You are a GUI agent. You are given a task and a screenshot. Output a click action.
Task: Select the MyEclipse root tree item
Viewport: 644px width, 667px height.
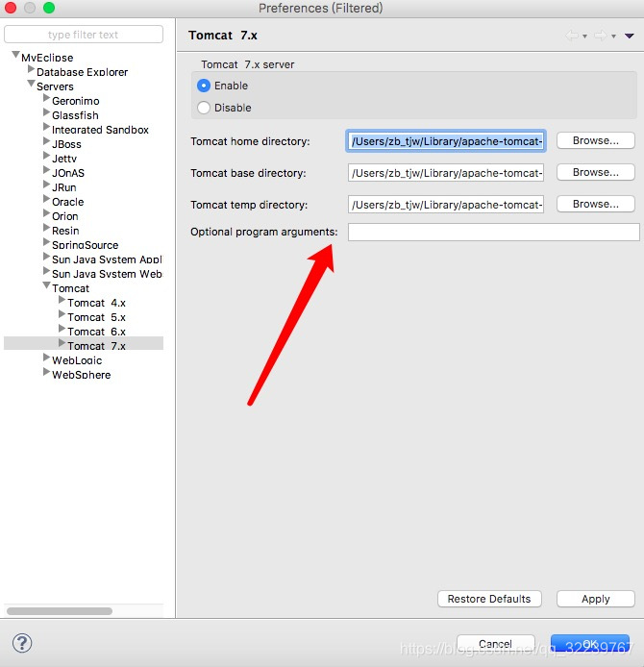[x=47, y=58]
